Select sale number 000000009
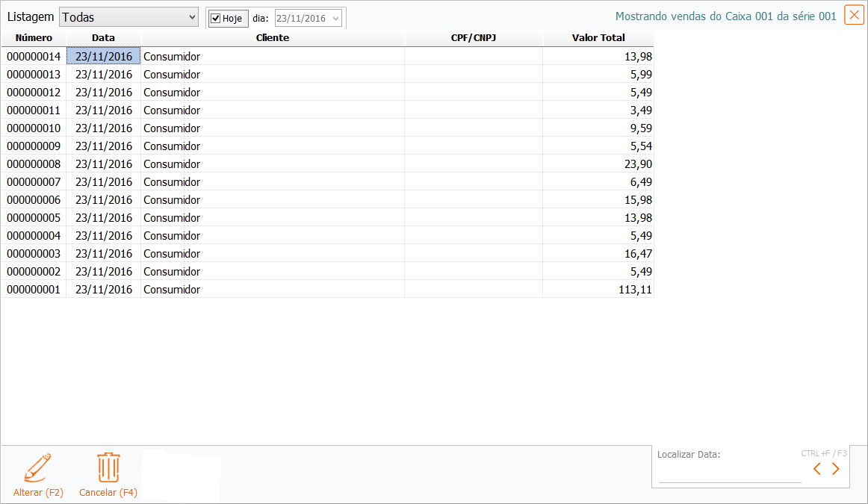 (34, 146)
